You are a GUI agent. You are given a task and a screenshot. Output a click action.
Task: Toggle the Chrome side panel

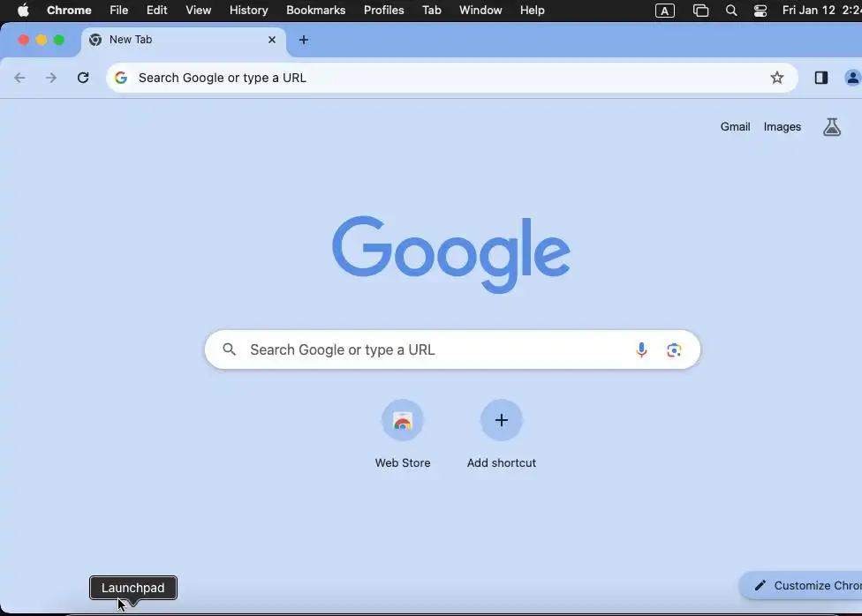[x=821, y=78]
